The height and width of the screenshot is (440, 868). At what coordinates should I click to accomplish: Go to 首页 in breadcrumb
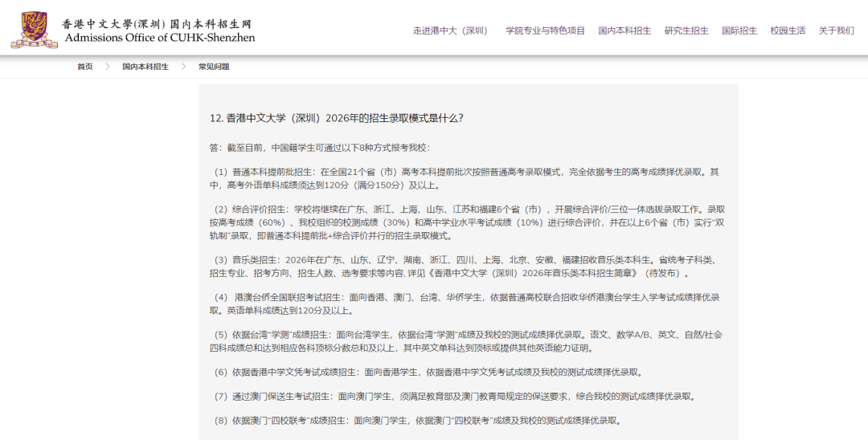coord(85,67)
